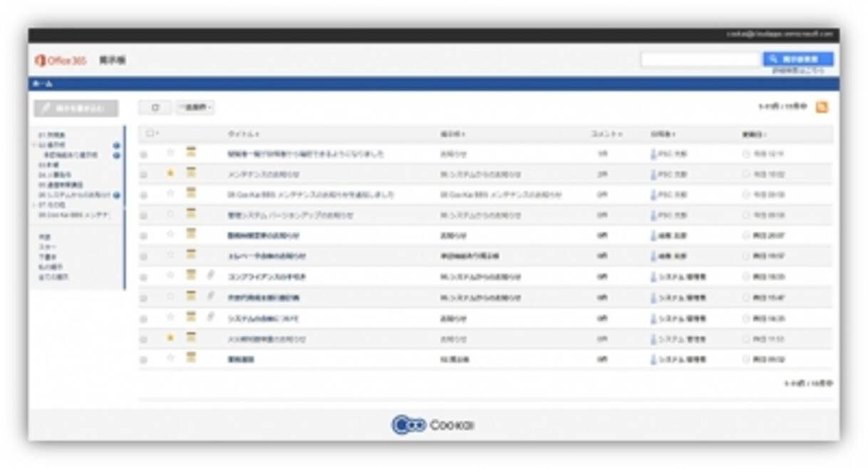Tick the checkbox of the first list row
The image size is (868, 469).
pyautogui.click(x=143, y=154)
